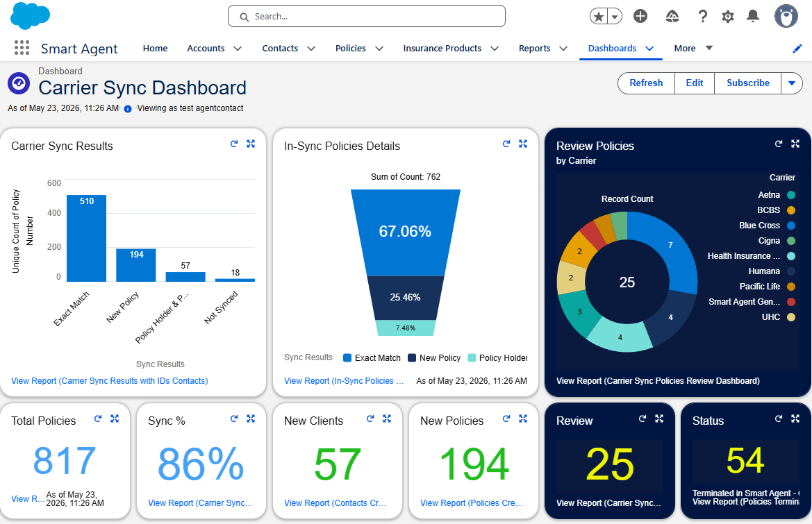The width and height of the screenshot is (812, 524).
Task: Click the Salesforce cloud logo
Action: tap(30, 16)
